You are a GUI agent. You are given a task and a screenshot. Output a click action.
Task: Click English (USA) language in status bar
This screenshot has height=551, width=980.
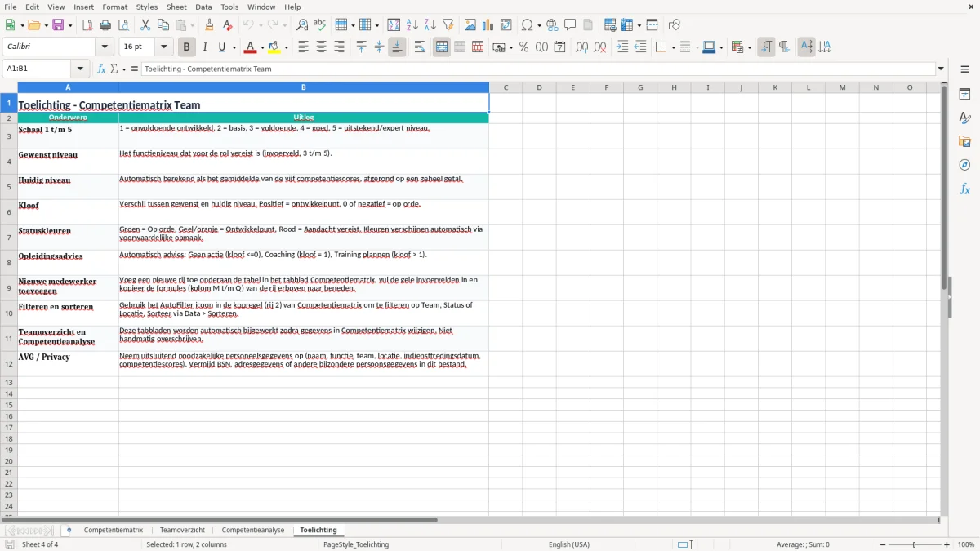pyautogui.click(x=569, y=544)
